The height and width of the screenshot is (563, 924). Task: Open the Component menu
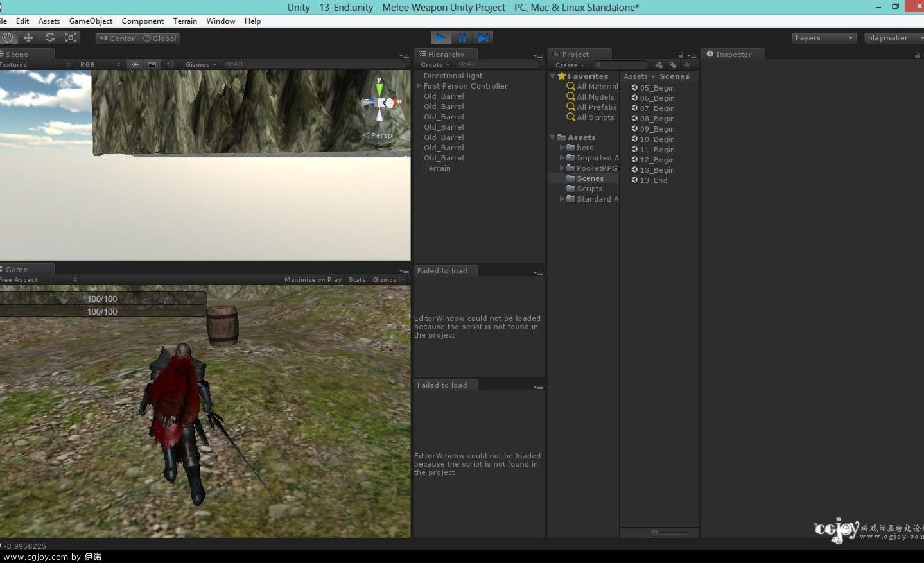point(143,21)
